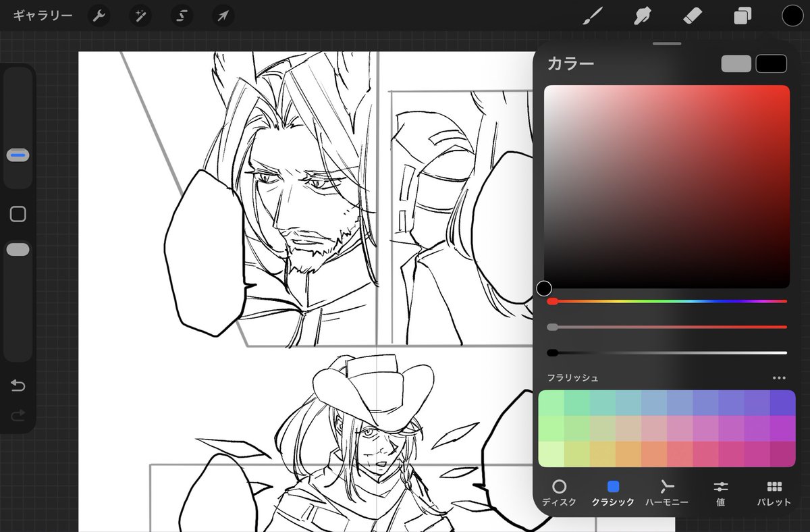Open the Layers panel
Screen dimensions: 810x532
coord(742,16)
